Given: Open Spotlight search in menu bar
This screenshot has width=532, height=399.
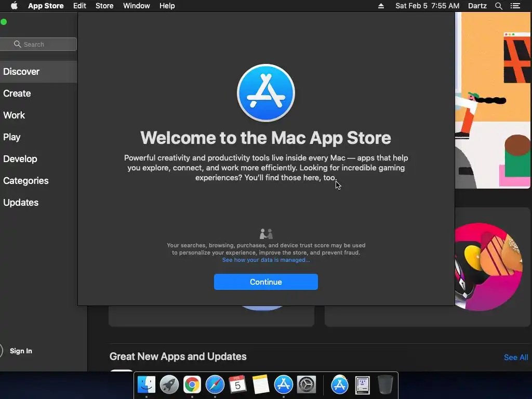Looking at the screenshot, I should tap(498, 6).
